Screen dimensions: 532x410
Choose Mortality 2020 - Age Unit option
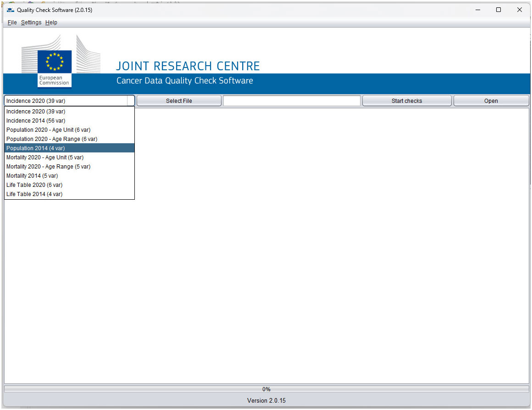point(69,157)
